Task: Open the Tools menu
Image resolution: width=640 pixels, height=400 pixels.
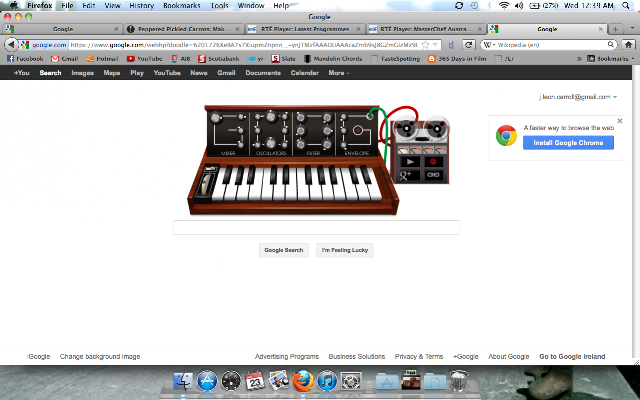Action: 219,6
